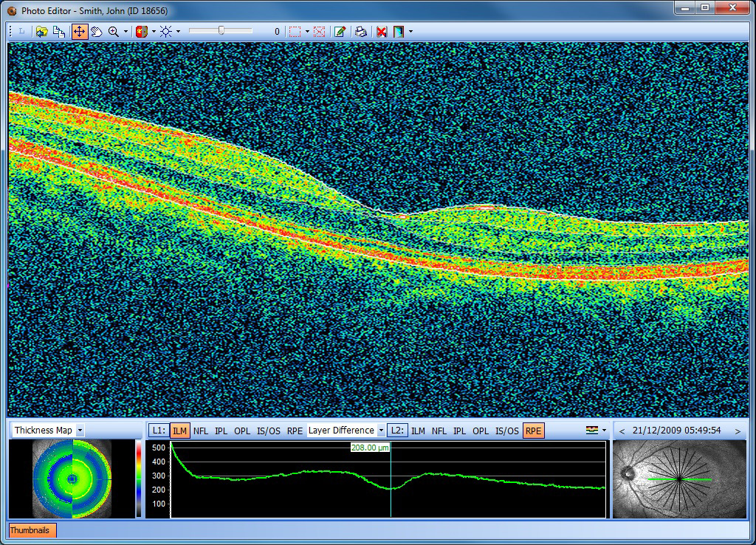Open the selection tool dropdown arrow
Image resolution: width=756 pixels, height=545 pixels.
pyautogui.click(x=307, y=32)
